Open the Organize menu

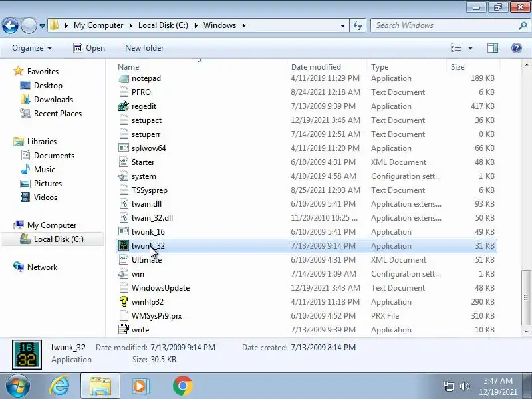click(32, 48)
